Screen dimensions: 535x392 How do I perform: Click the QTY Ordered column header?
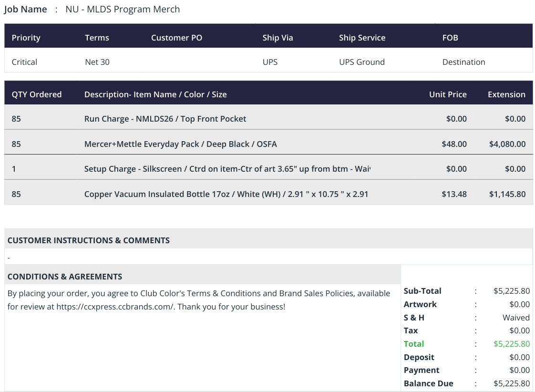(37, 94)
